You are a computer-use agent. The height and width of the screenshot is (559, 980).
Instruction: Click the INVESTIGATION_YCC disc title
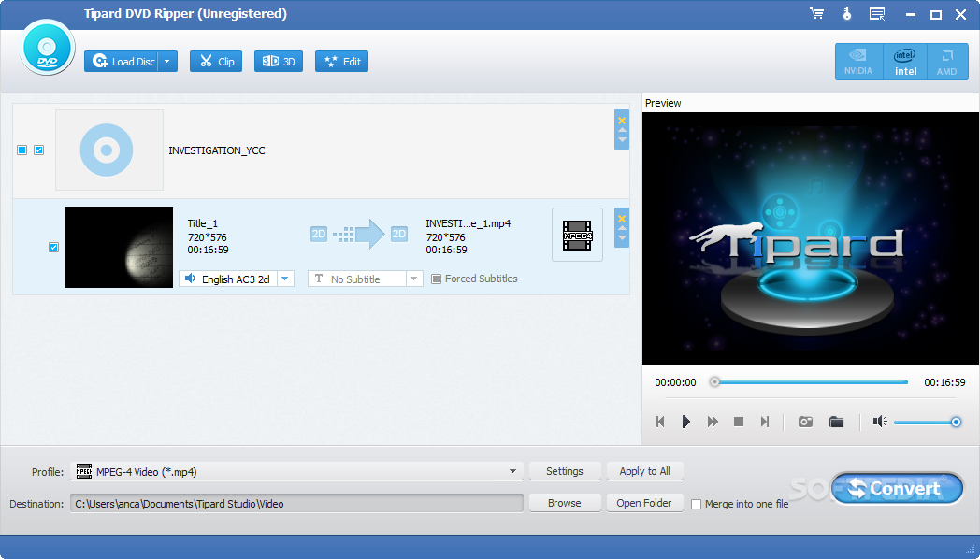tap(217, 150)
